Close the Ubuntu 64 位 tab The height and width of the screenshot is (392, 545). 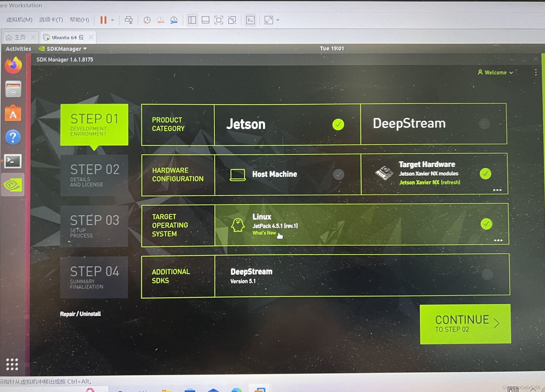[x=91, y=37]
